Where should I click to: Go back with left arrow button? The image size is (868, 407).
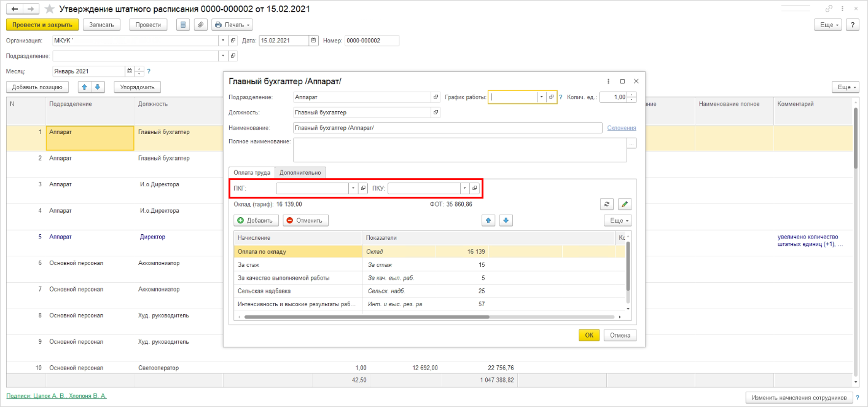pyautogui.click(x=14, y=9)
